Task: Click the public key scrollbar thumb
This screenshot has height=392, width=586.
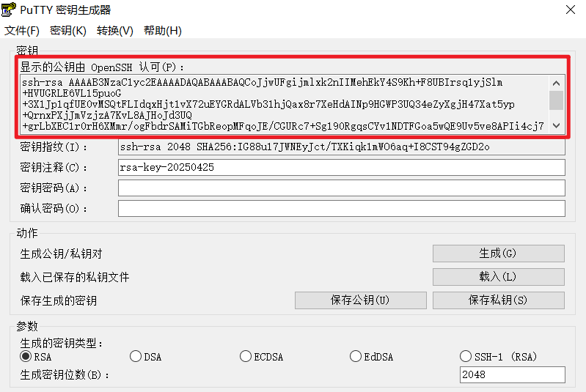Action: pos(556,100)
